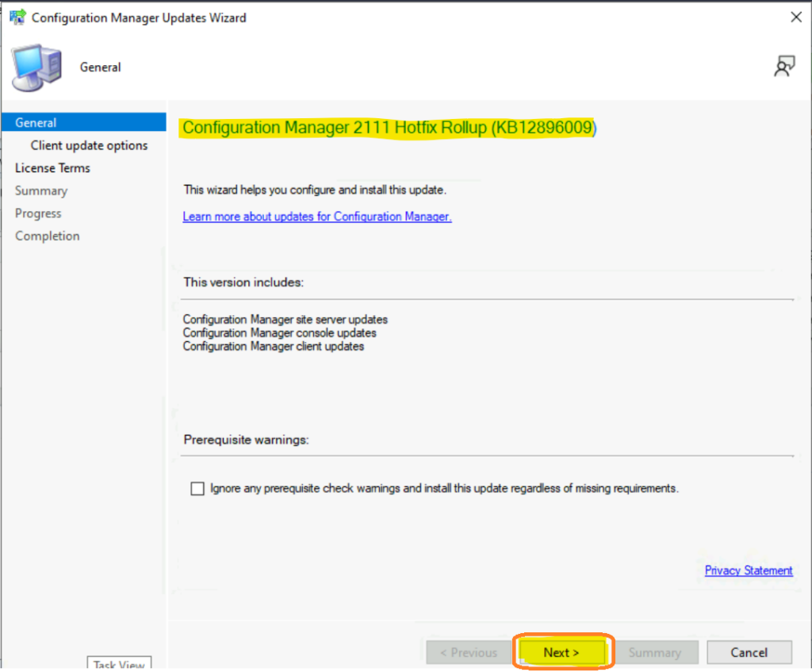Select the Summary step in sidebar
The image size is (812, 672).
coord(41,190)
